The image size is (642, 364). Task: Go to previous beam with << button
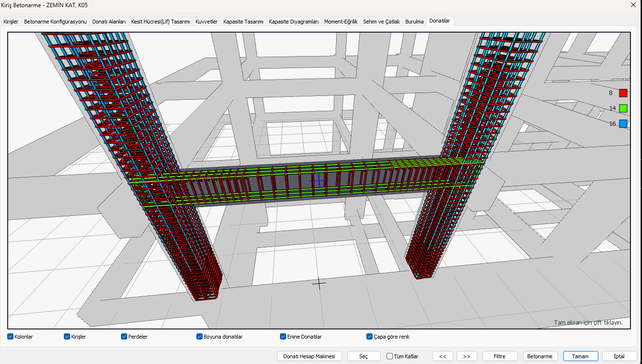tap(443, 356)
